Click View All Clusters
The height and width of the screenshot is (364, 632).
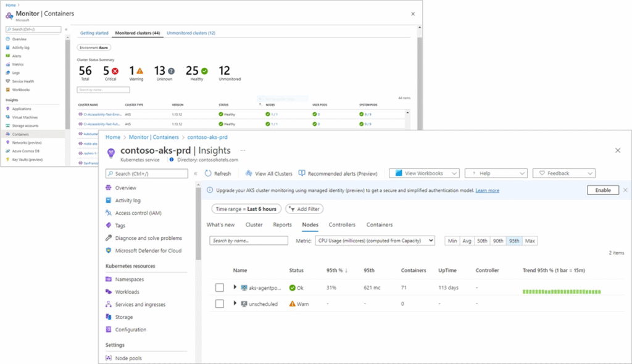pyautogui.click(x=269, y=173)
